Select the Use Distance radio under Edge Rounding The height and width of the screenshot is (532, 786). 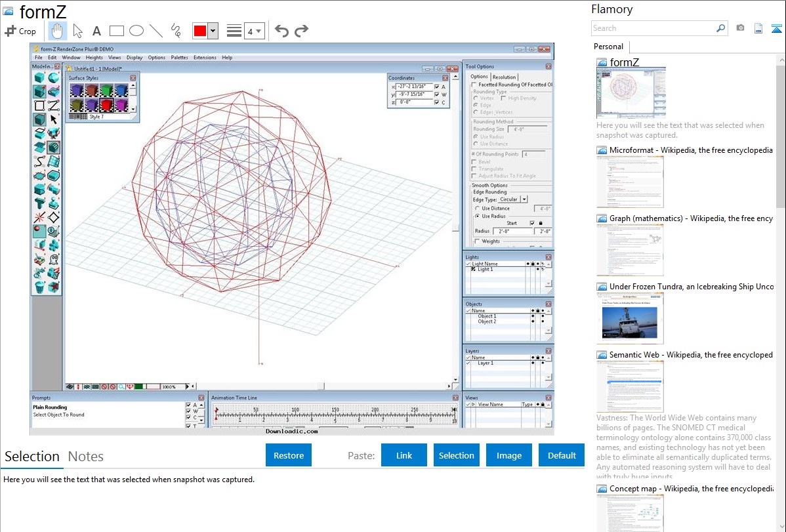click(x=477, y=209)
